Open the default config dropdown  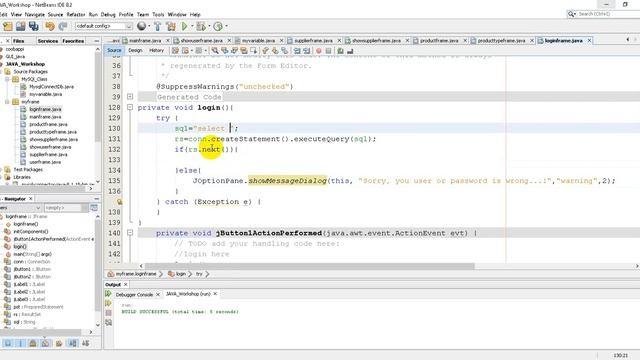tap(104, 26)
